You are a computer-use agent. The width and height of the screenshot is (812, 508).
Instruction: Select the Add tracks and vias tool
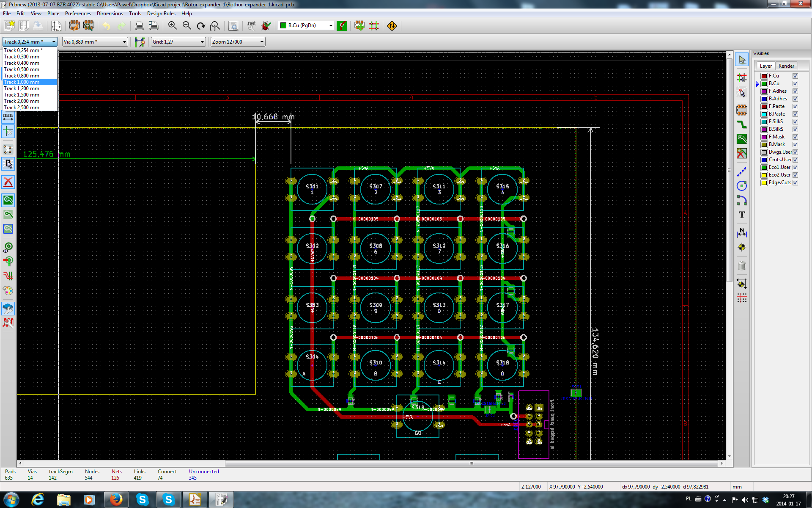pos(742,124)
